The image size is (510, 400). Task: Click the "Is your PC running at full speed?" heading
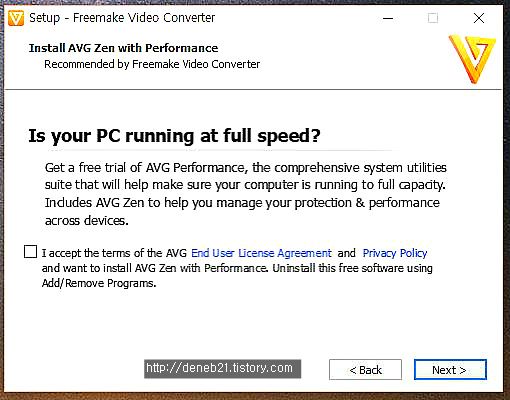pos(174,136)
